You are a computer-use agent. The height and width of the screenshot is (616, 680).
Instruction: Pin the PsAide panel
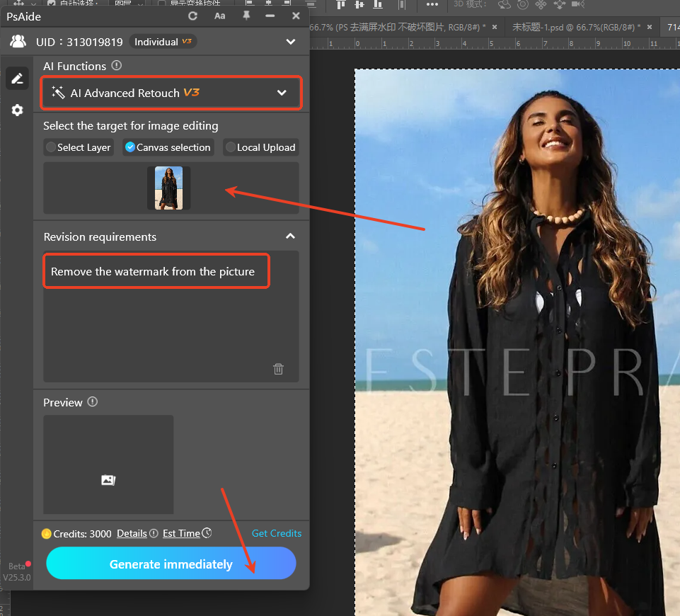[246, 15]
